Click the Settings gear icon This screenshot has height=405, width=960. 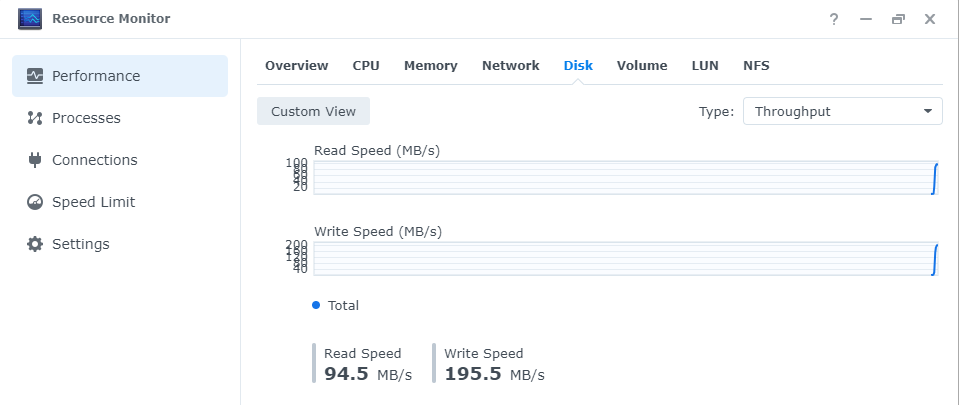[x=35, y=244]
